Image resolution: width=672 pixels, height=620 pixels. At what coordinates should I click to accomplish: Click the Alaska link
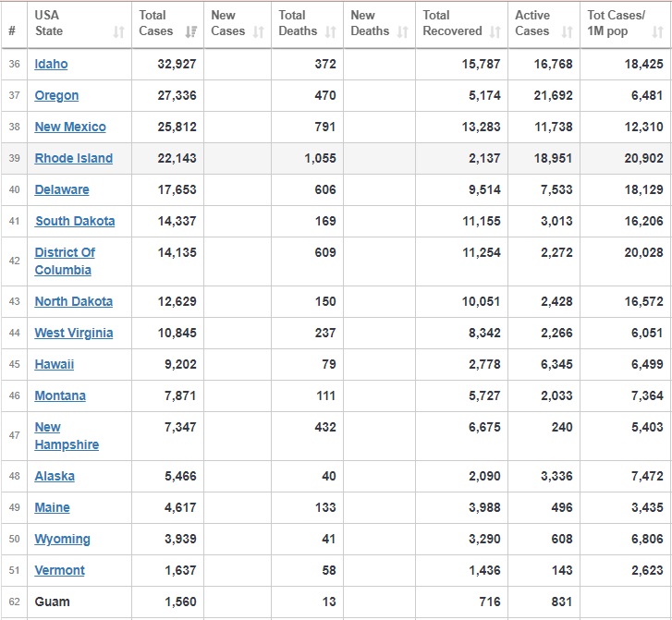(x=55, y=476)
